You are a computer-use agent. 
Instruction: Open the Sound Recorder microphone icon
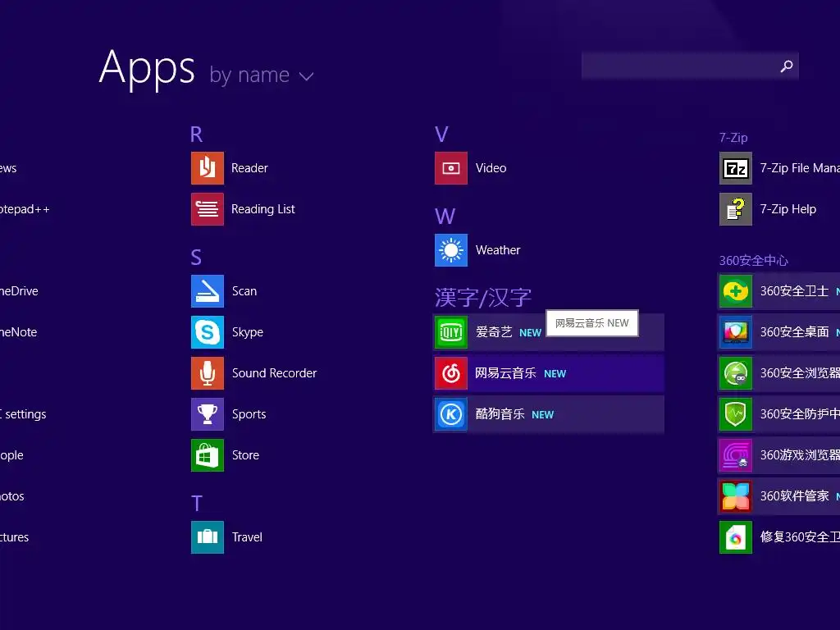(x=208, y=373)
